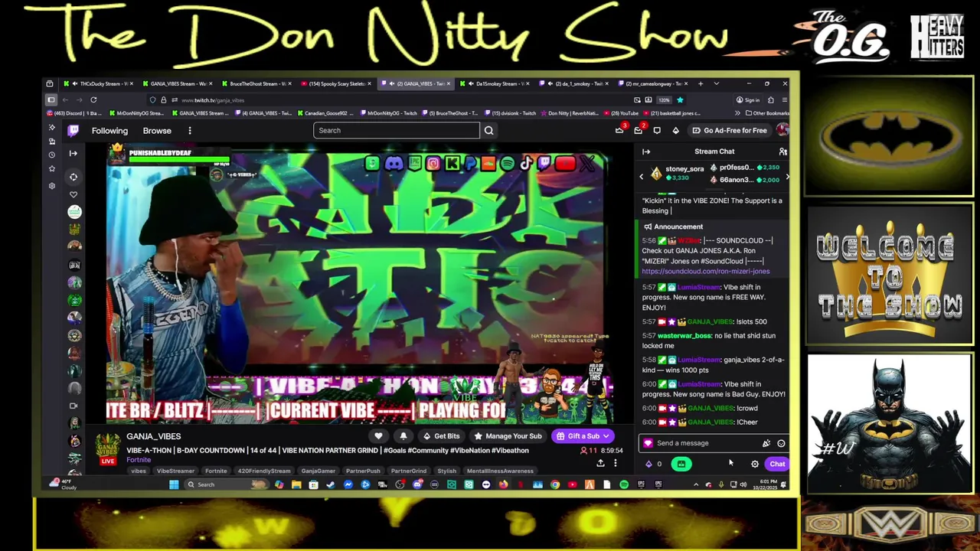
Task: Click the Discord icon on the stream overlay
Action: point(394,163)
